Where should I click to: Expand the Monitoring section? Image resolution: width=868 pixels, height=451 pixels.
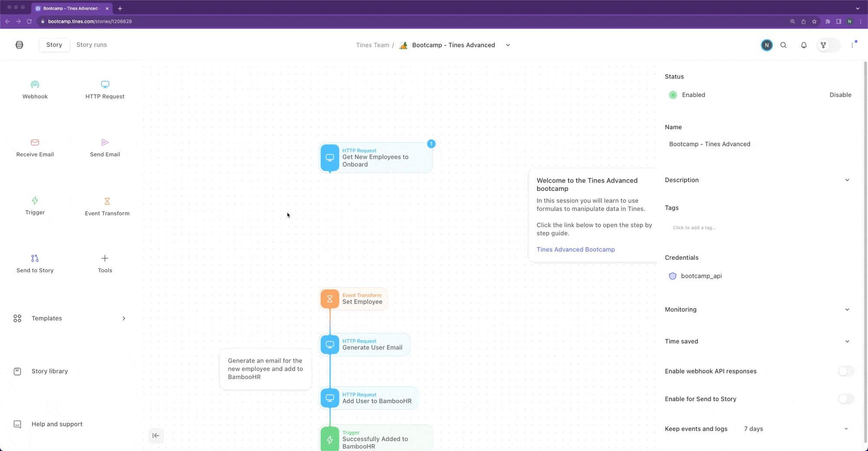tap(757, 309)
